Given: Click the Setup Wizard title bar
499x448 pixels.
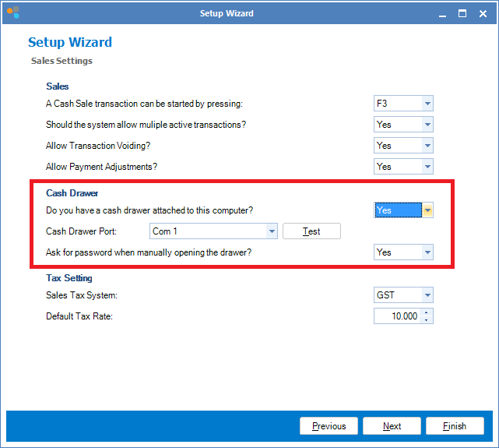Looking at the screenshot, I should point(226,13).
